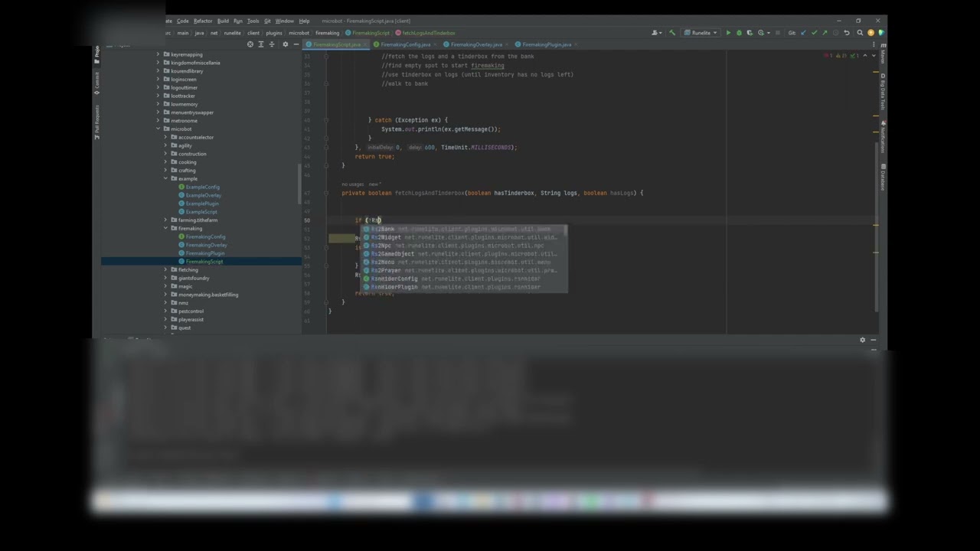Image resolution: width=980 pixels, height=551 pixels.
Task: Click the Git update project blue arrow
Action: (x=803, y=33)
